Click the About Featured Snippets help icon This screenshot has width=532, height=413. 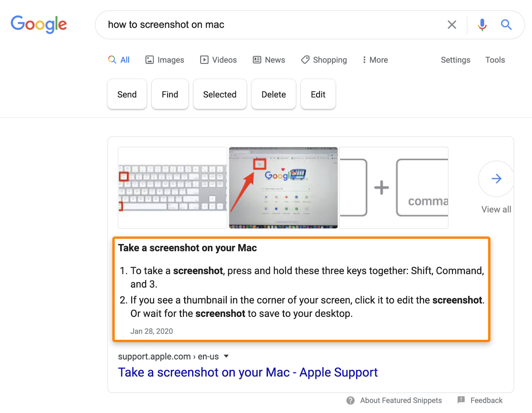[350, 400]
